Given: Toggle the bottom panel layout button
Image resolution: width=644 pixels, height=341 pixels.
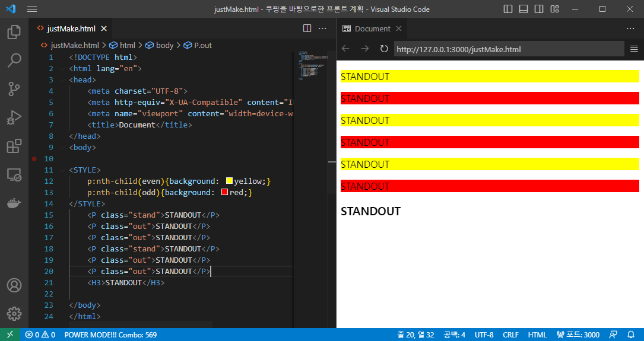Looking at the screenshot, I should coord(524,9).
